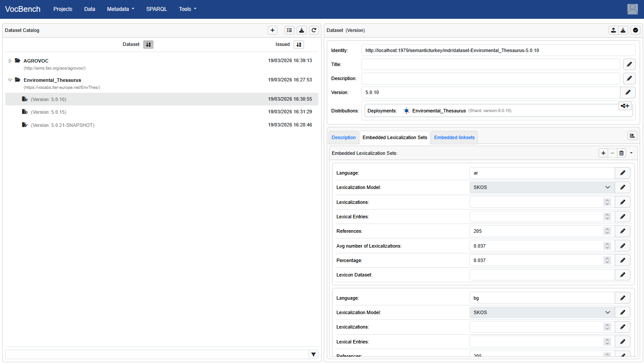Edit the 'ar' Language value
644x364 pixels.
623,173
